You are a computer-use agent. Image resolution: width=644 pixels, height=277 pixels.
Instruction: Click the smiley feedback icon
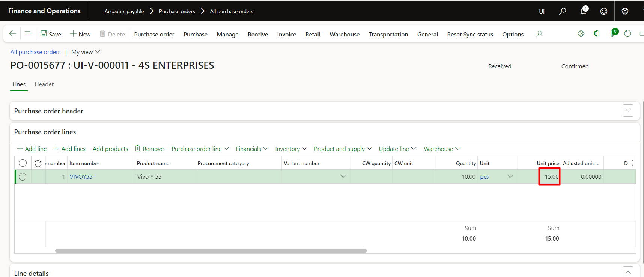[x=603, y=11]
